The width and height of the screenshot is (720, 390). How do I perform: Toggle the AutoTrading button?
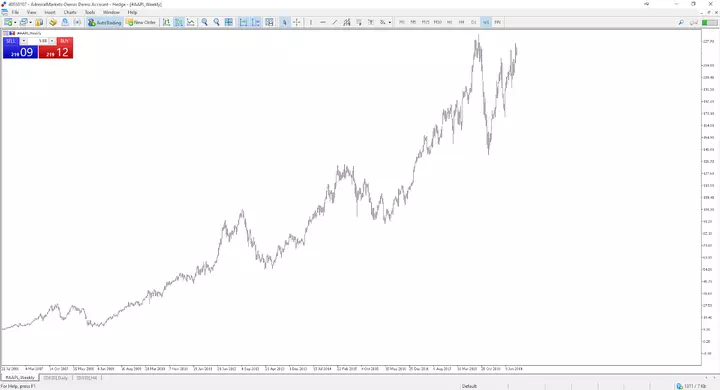click(x=105, y=22)
